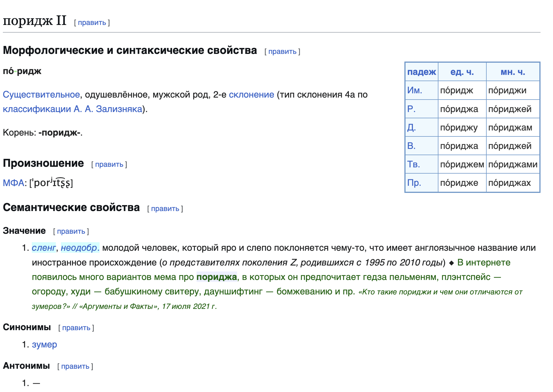Edit the Антонимы subsection
The image size is (553, 392).
coord(75,366)
